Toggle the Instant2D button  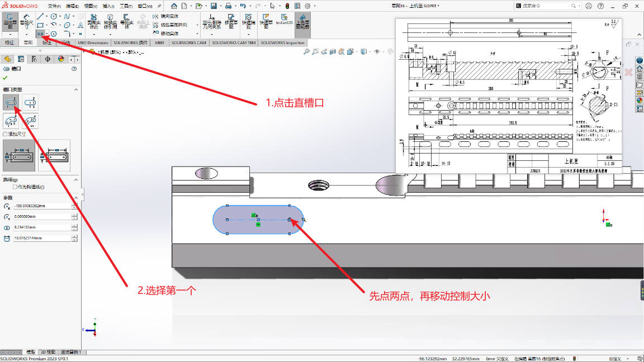pos(284,20)
